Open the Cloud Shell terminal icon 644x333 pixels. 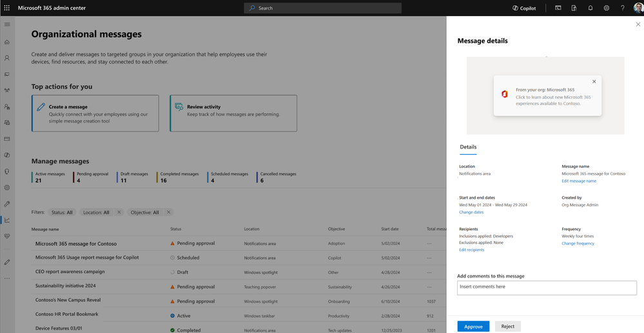558,8
